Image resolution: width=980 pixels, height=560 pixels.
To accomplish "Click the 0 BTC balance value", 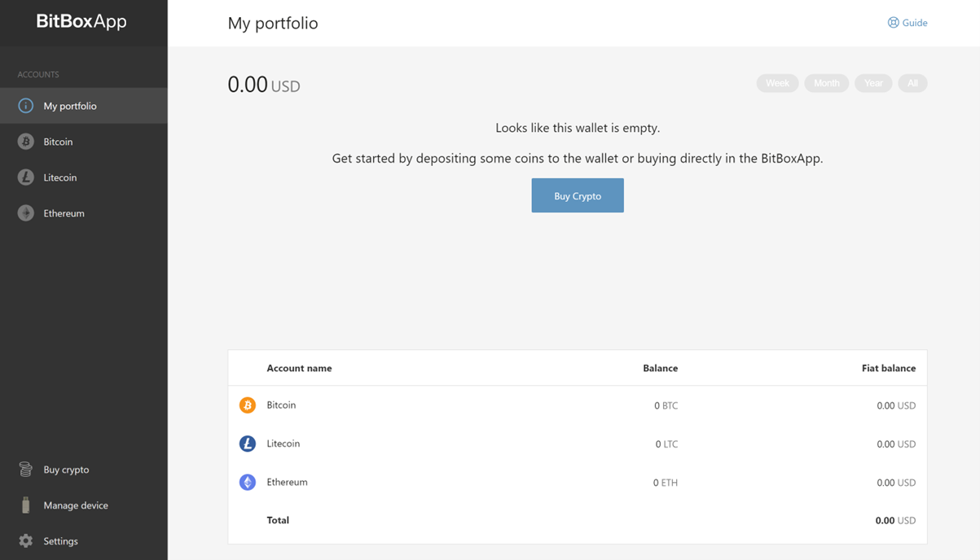I will [x=666, y=405].
